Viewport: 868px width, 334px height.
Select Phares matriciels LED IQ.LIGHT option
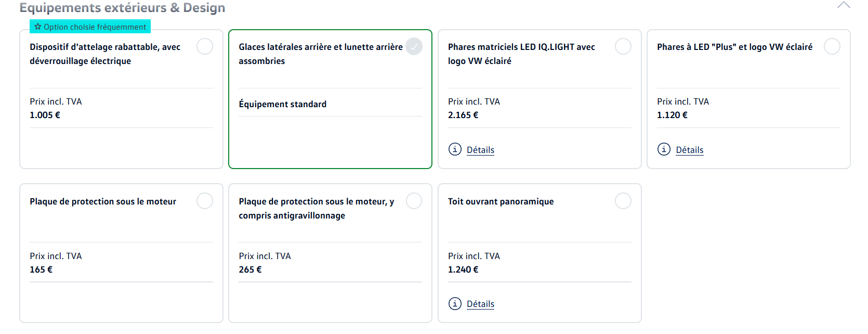pos(623,46)
